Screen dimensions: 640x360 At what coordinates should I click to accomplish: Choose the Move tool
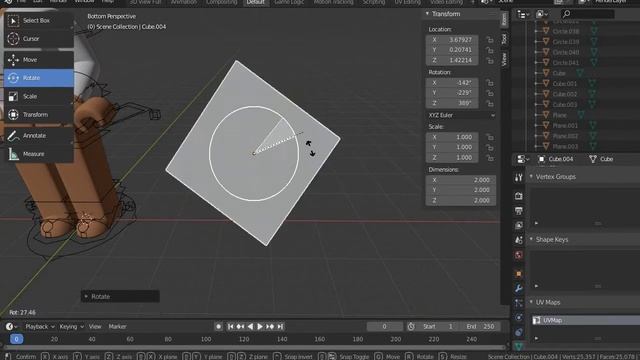39,60
